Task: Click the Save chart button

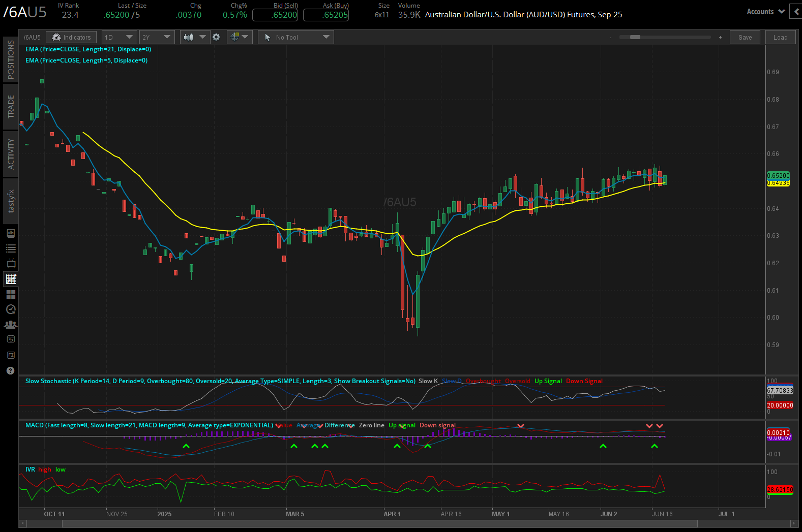Action: [x=745, y=37]
